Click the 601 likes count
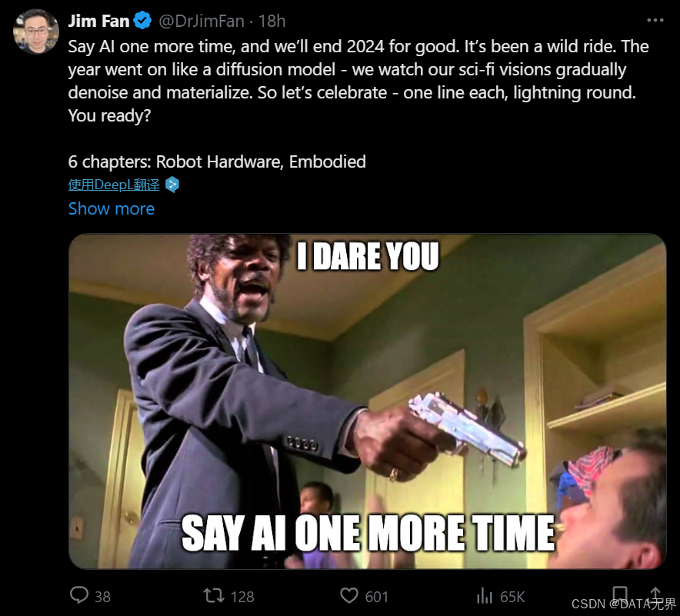The image size is (680, 616). point(376,597)
